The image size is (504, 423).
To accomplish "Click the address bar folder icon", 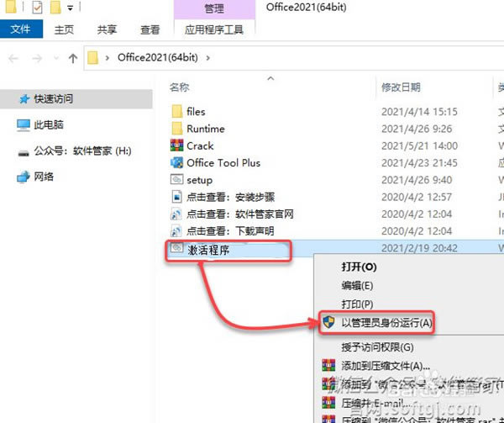I will pyautogui.click(x=92, y=58).
